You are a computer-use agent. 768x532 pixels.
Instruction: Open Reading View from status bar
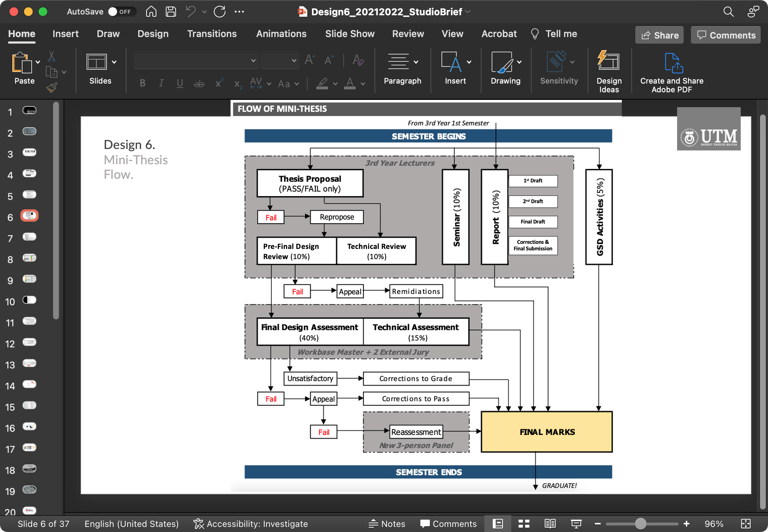tap(550, 524)
